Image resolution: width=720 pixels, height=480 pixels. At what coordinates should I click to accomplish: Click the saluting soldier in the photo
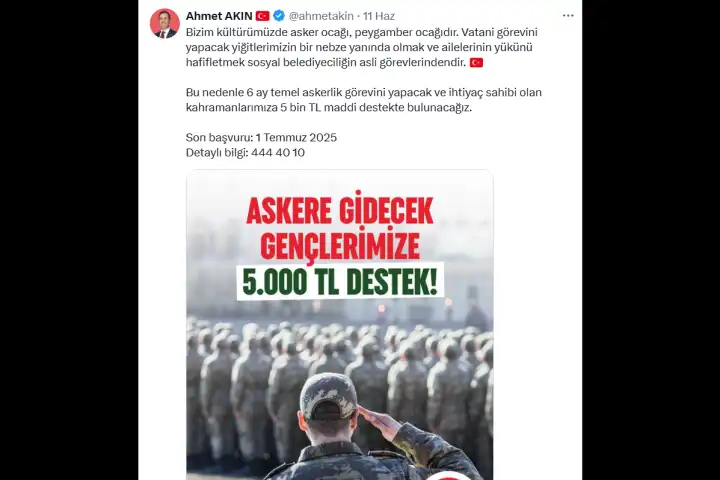click(363, 427)
